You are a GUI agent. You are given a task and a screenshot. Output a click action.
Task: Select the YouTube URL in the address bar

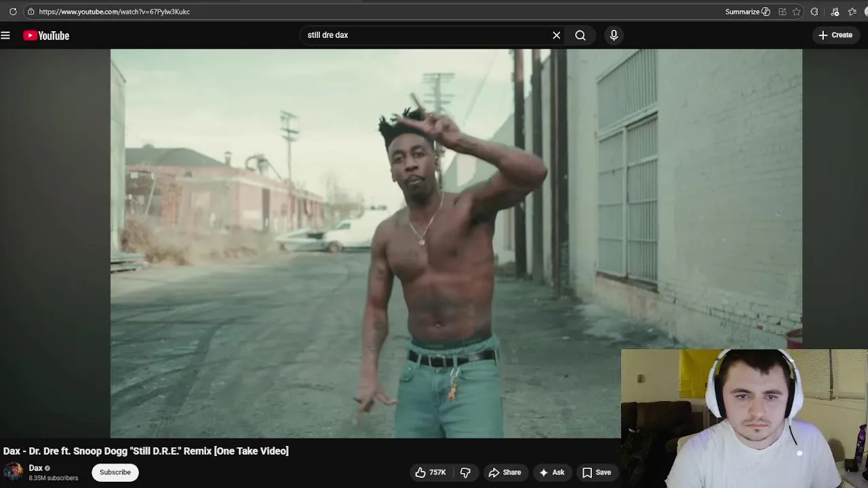click(114, 12)
